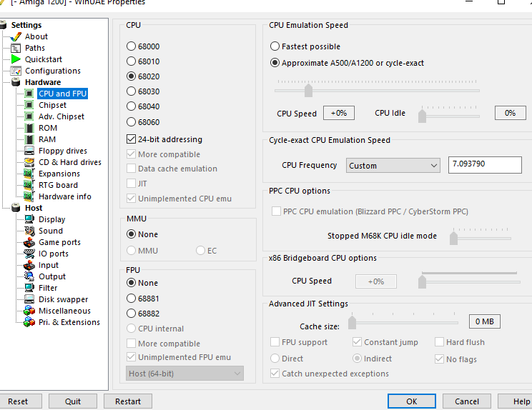
Task: Open the Floppy drives page
Action: pyautogui.click(x=63, y=151)
